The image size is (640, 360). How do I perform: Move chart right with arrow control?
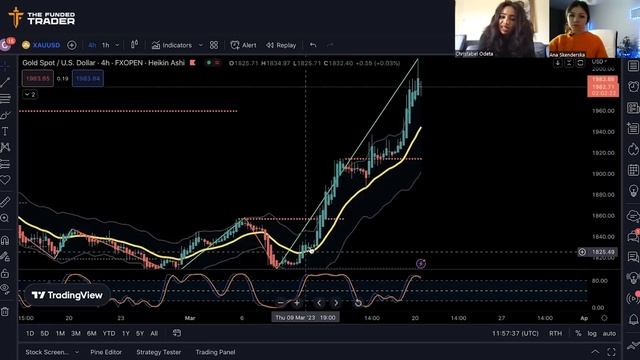point(336,303)
